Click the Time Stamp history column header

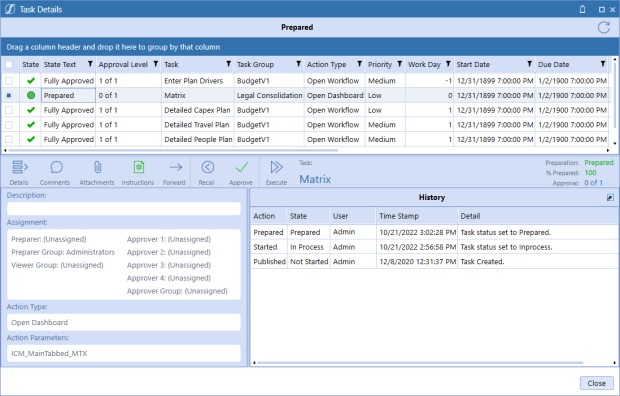[399, 216]
